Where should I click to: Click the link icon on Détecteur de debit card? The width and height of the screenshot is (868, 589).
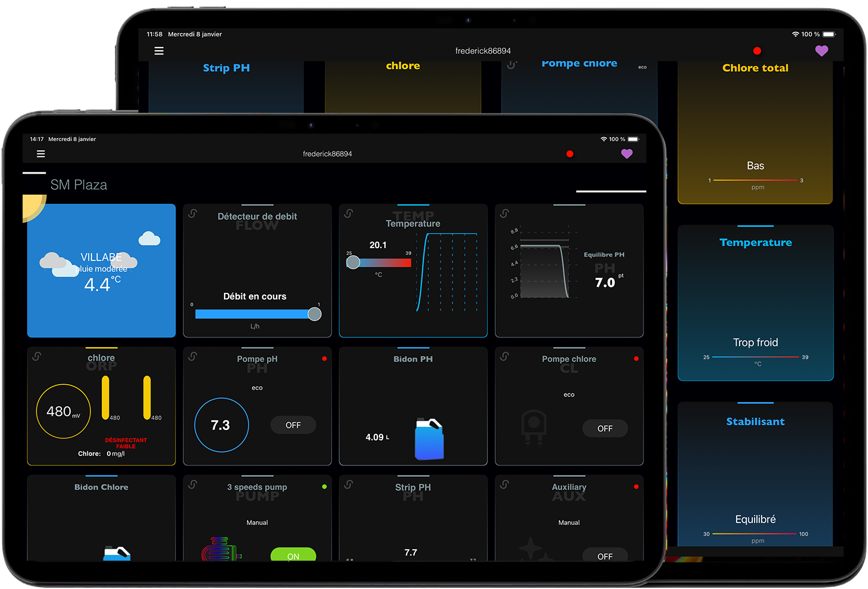click(193, 213)
